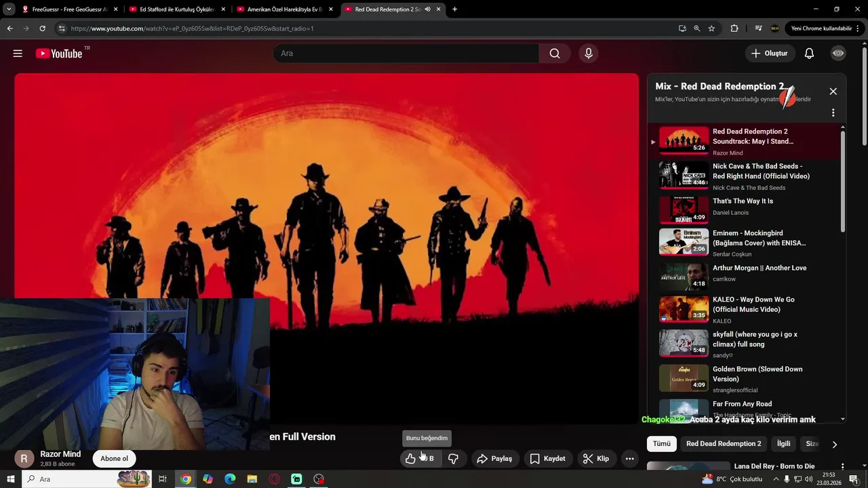The height and width of the screenshot is (488, 868).
Task: Select the Tümü filter chip
Action: click(x=662, y=444)
